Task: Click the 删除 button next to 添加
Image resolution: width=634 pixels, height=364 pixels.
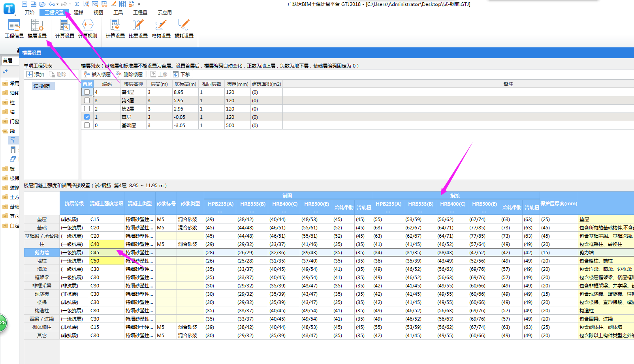Action: 58,74
